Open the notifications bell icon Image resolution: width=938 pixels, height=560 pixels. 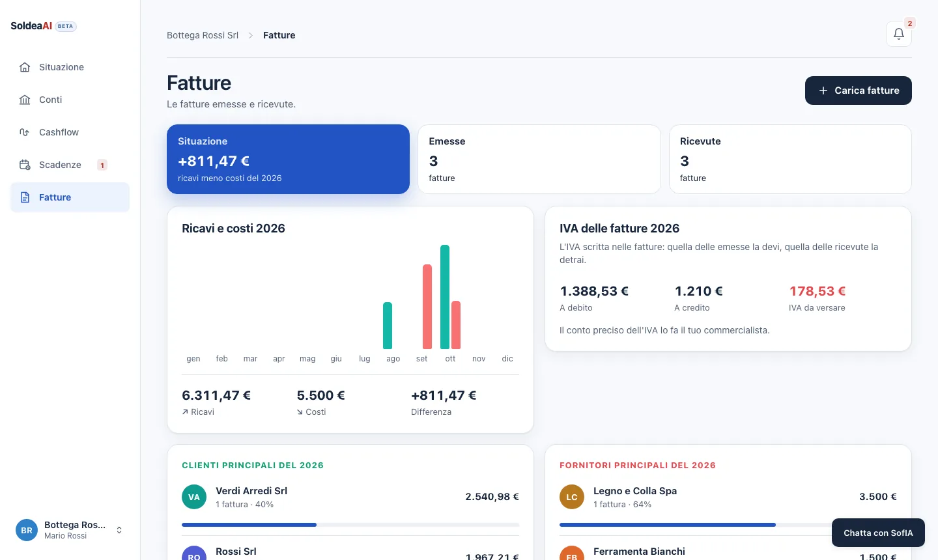[x=899, y=34]
